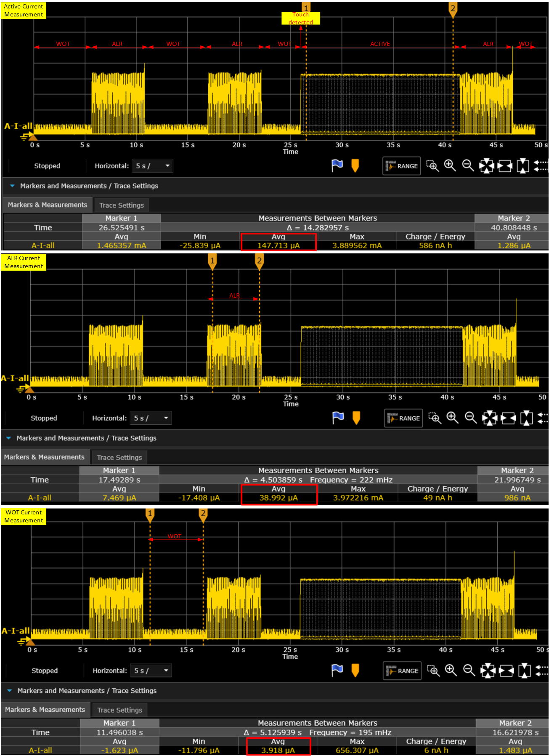Click the orange marker icon in ALR Current panel

(356, 418)
